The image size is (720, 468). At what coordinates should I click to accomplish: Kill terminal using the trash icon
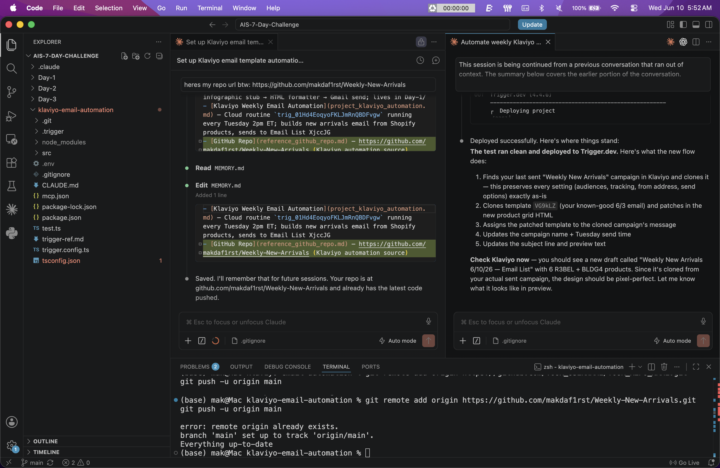point(664,367)
